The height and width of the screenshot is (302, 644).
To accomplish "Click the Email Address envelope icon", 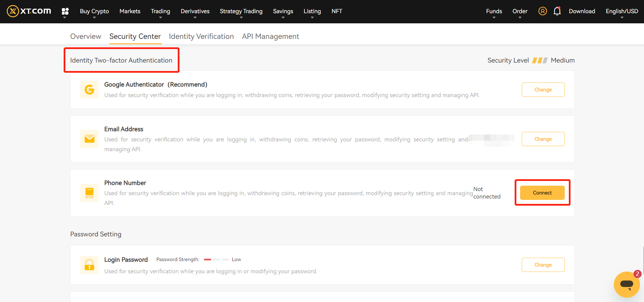I will 89,139.
